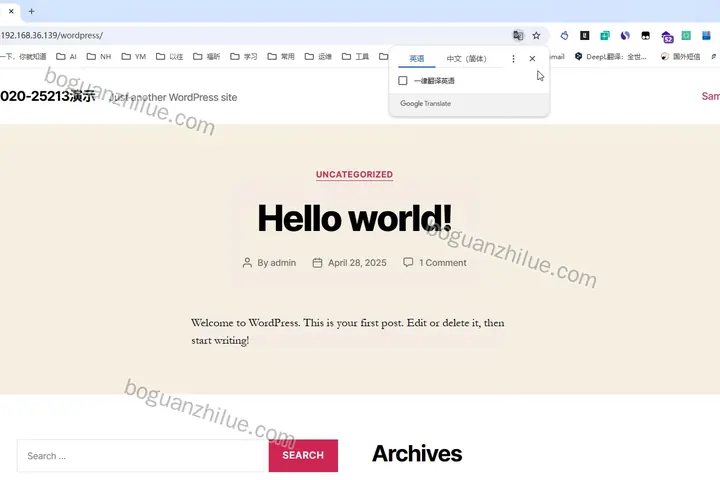720x480 pixels.
Task: Tick the 一律翻译英语 checkbox
Action: tap(403, 81)
